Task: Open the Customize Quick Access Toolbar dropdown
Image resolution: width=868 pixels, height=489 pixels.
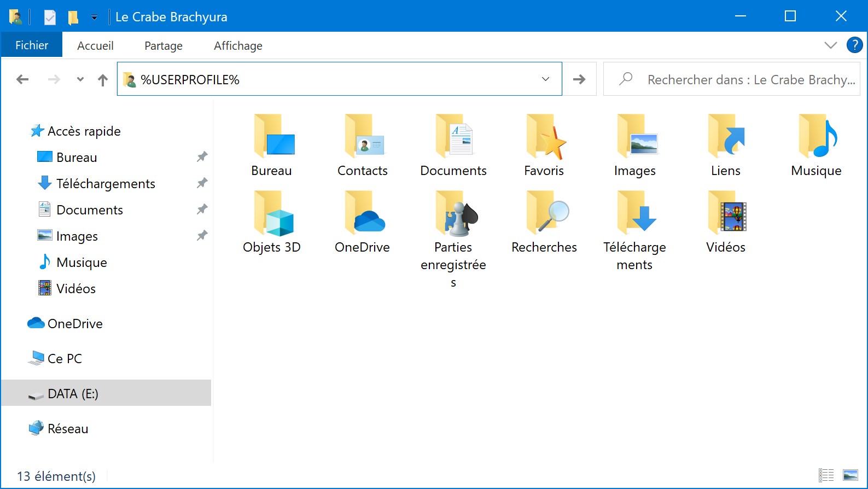Action: [x=94, y=18]
